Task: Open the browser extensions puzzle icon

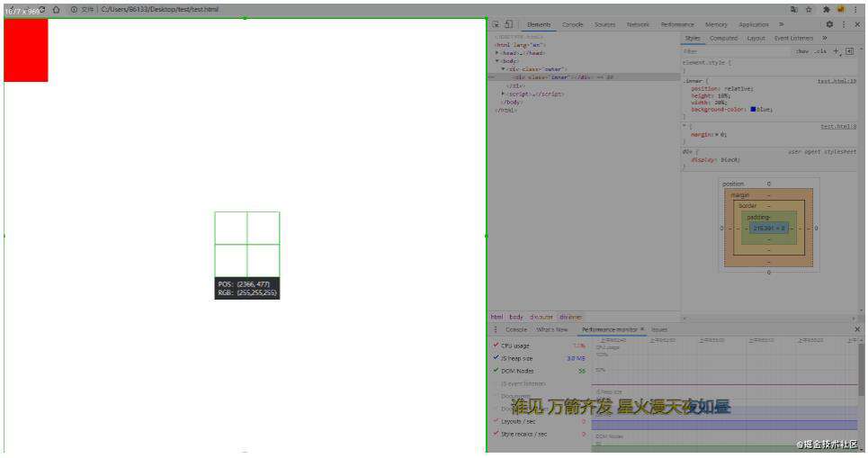Action: click(x=826, y=9)
